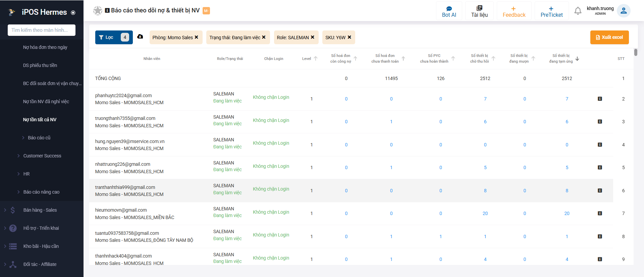Viewport: 644px width, 277px height.
Task: Sort by Số thiết bị đang mượn
Action: point(533,59)
